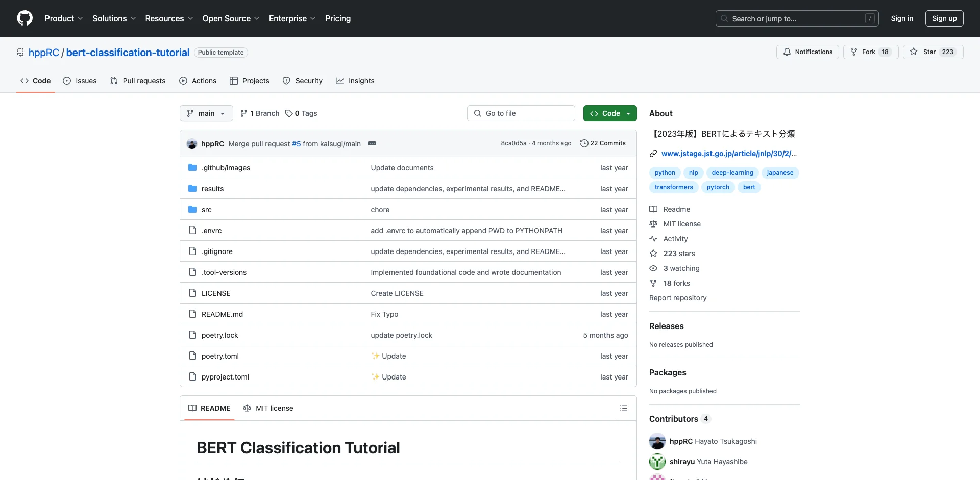Click the poetry.toml file icon

coord(192,356)
